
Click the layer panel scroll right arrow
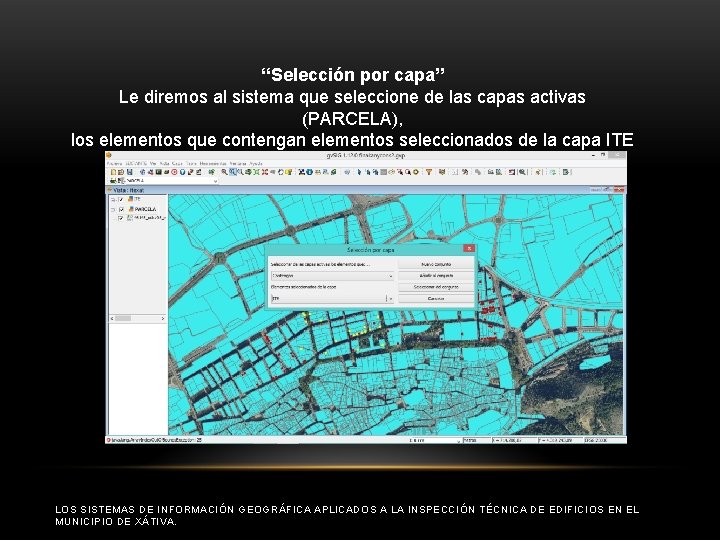pyautogui.click(x=163, y=318)
